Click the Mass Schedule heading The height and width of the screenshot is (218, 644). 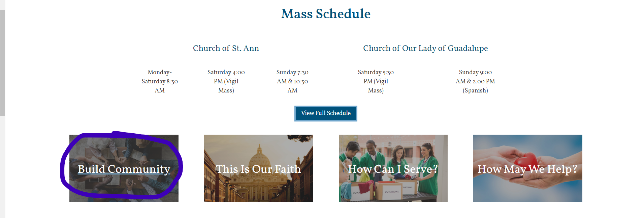tap(326, 14)
